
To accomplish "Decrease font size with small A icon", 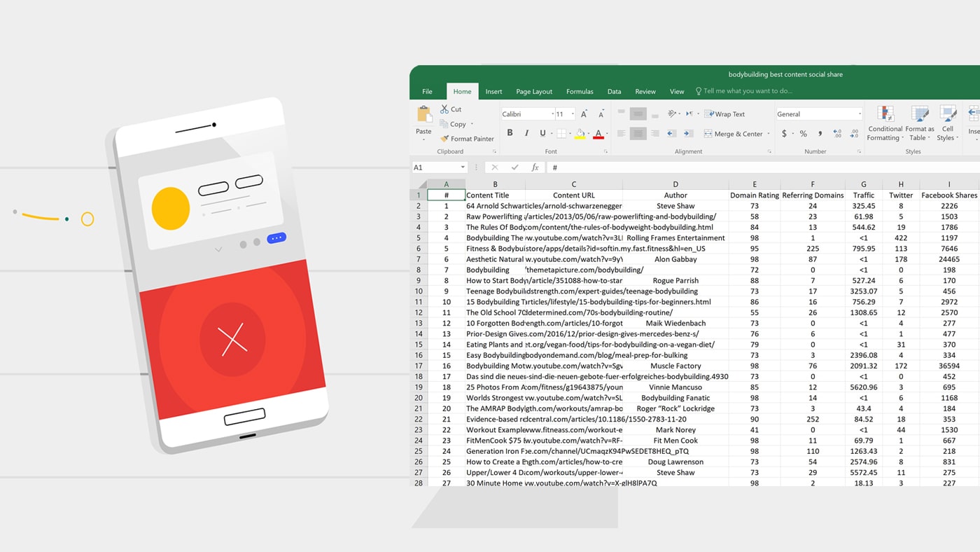I will 601,114.
